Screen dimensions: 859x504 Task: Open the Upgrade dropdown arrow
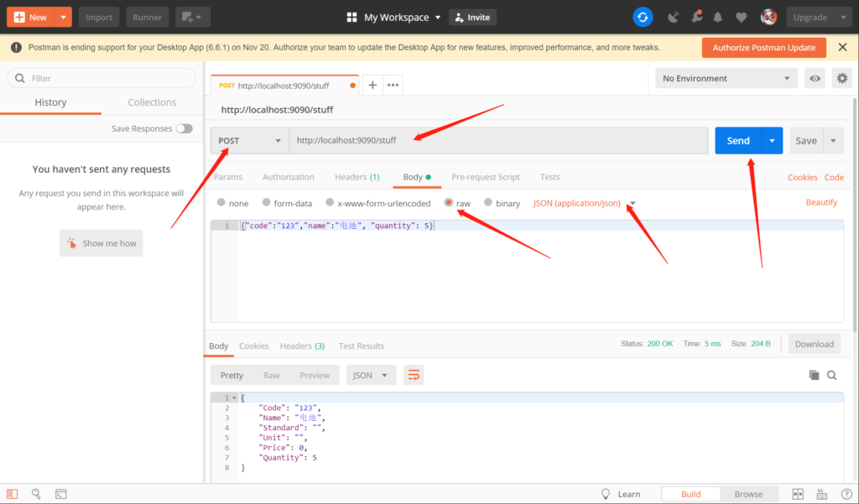tap(843, 17)
